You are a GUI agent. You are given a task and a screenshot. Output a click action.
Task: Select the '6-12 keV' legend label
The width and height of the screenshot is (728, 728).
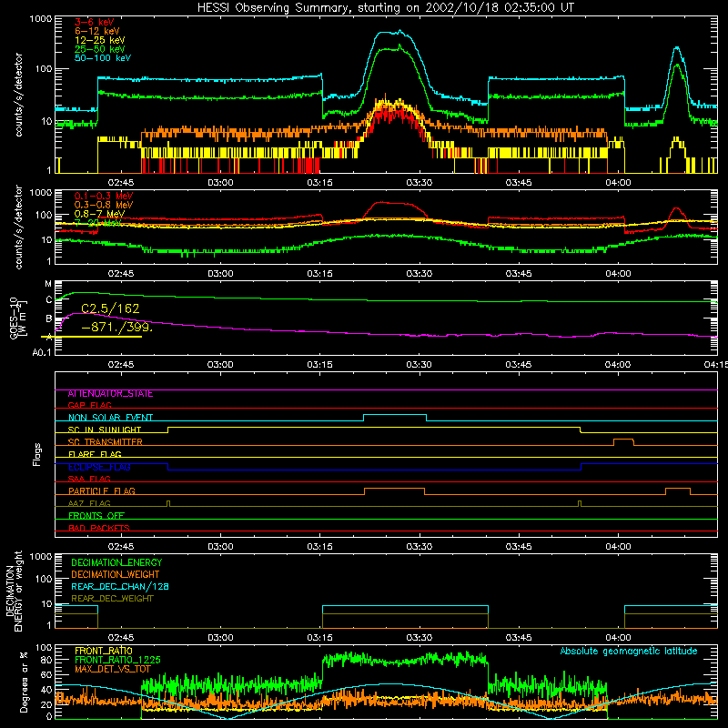point(97,31)
